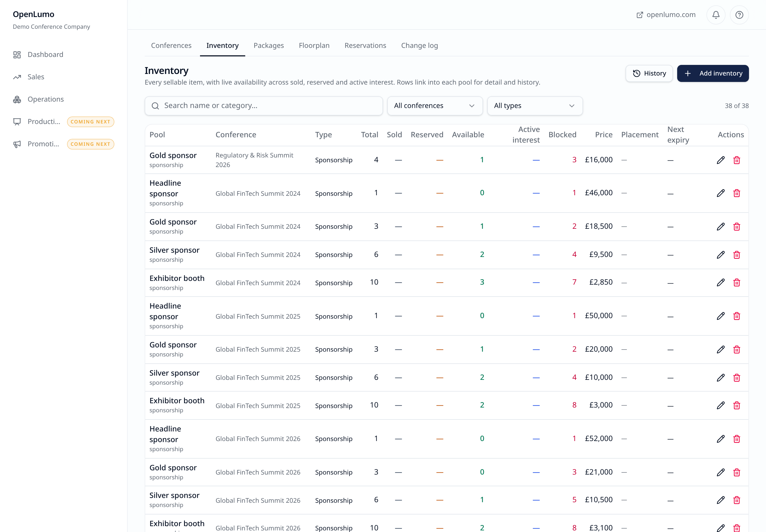Edit Silver sponsor for FinTech Summit 2026
Image resolution: width=766 pixels, height=532 pixels.
tap(721, 500)
